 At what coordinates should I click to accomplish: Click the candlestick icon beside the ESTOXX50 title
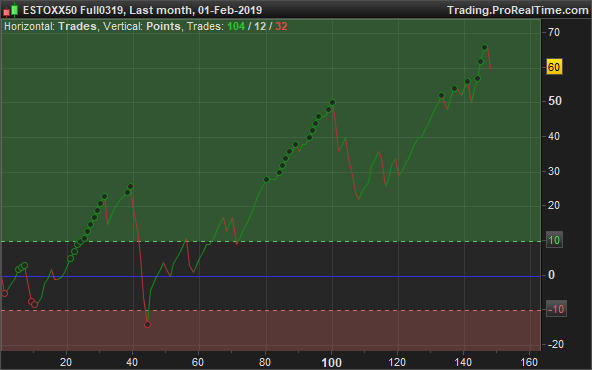pos(11,10)
